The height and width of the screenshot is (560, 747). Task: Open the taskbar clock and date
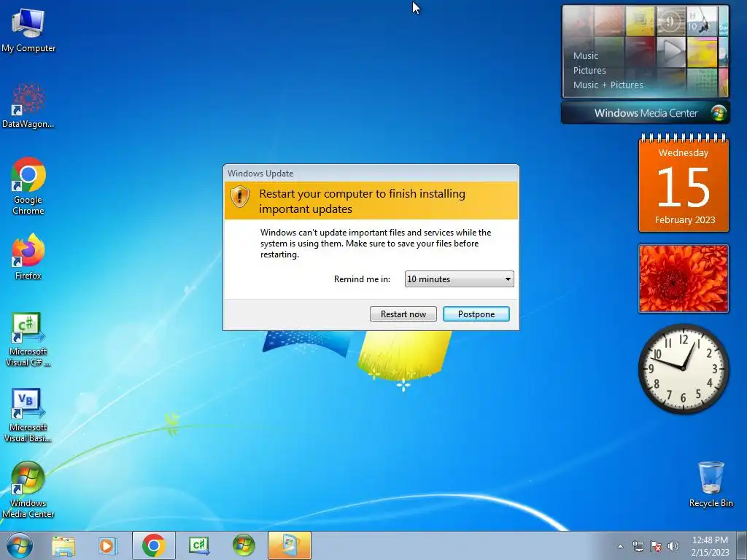710,546
